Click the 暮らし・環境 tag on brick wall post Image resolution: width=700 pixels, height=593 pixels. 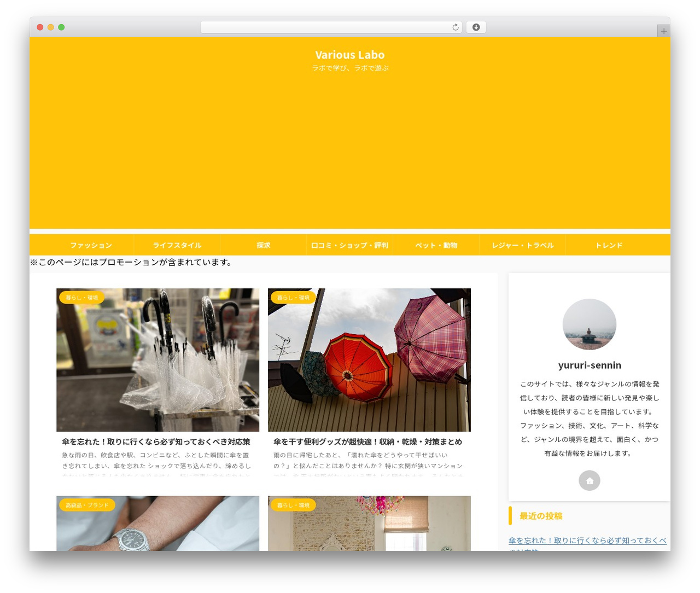coord(293,505)
